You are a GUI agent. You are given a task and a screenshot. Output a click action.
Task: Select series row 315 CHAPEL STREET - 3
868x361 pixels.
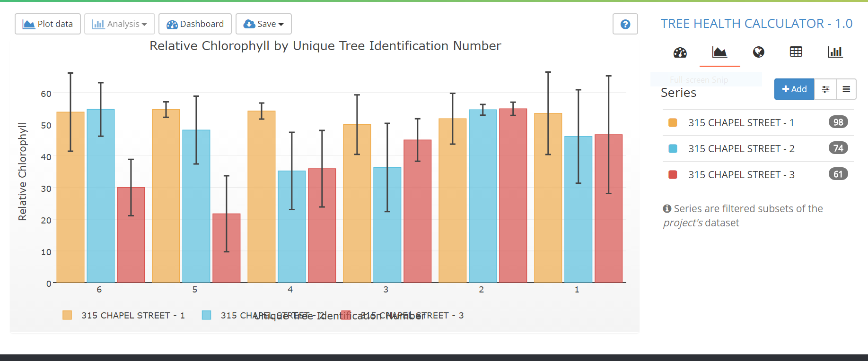(758, 175)
